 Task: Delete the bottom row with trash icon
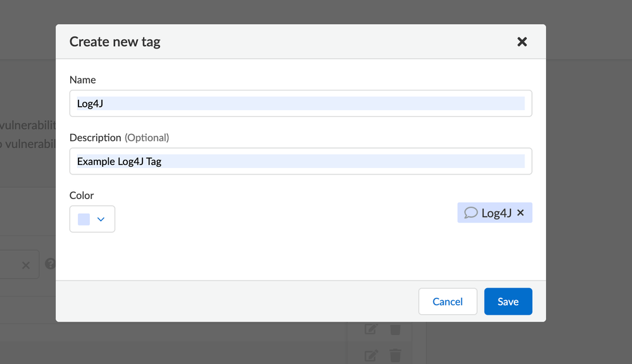point(395,355)
